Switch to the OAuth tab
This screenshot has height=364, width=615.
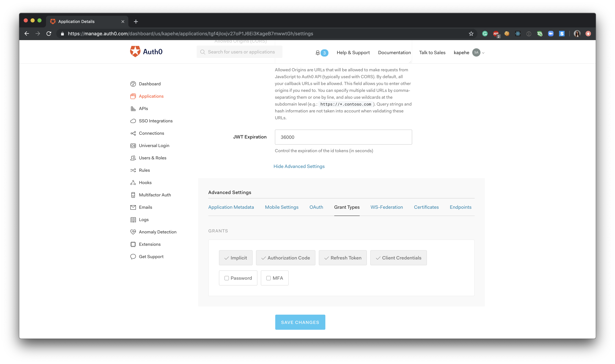(x=316, y=207)
